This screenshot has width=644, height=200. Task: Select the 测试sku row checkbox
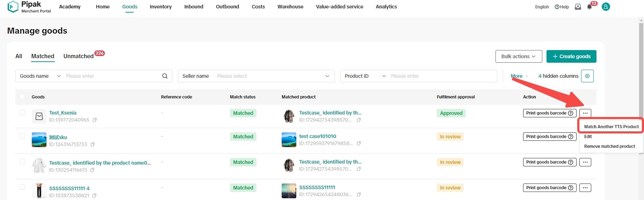22,136
